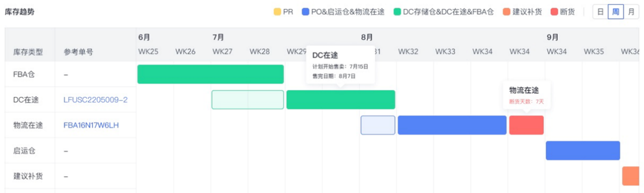Click the long blue 物流在途 bar
The image size is (644, 193).
tap(452, 125)
